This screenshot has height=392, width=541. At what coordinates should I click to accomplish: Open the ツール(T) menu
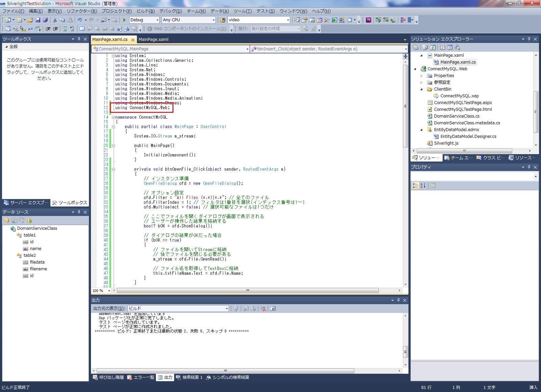[243, 11]
